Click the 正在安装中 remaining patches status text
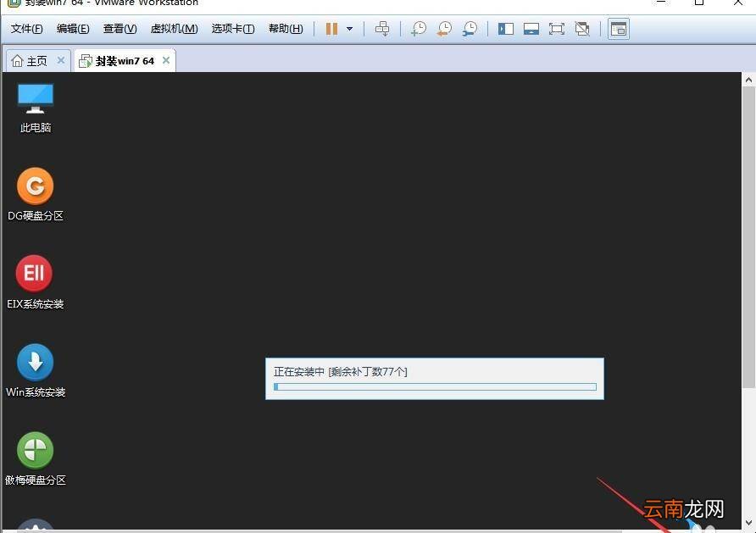The width and height of the screenshot is (756, 533). pos(341,371)
